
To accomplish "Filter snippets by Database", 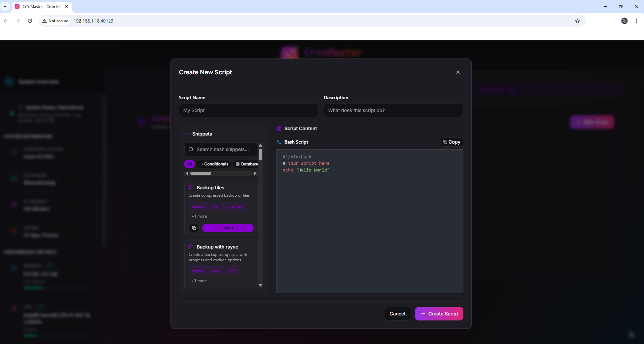I will coord(247,164).
